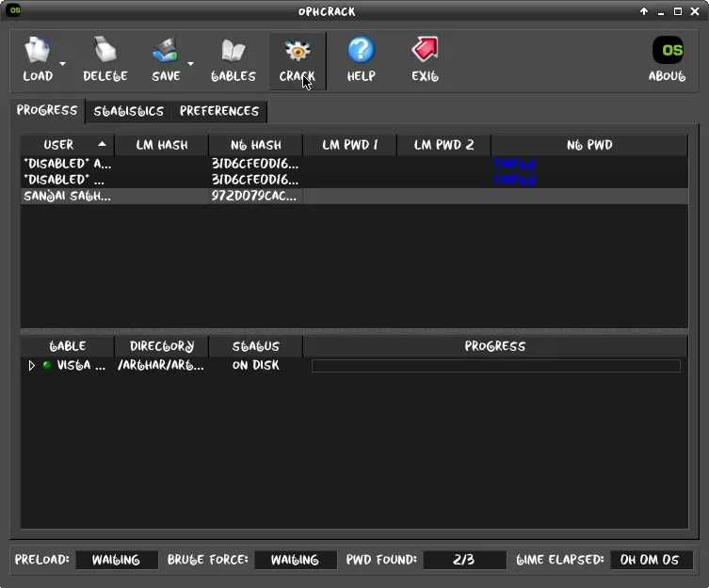
Task: Click the Vista table progress bar
Action: pyautogui.click(x=496, y=366)
